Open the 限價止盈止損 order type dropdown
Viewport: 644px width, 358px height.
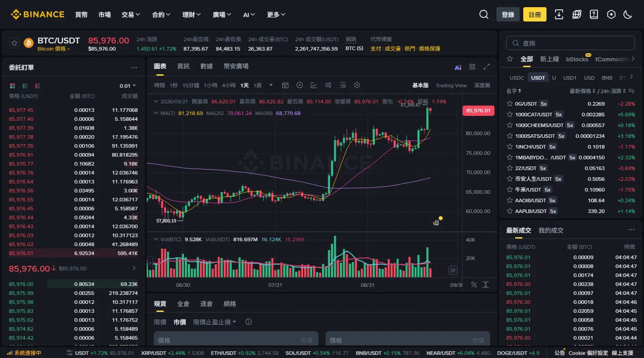click(x=215, y=322)
